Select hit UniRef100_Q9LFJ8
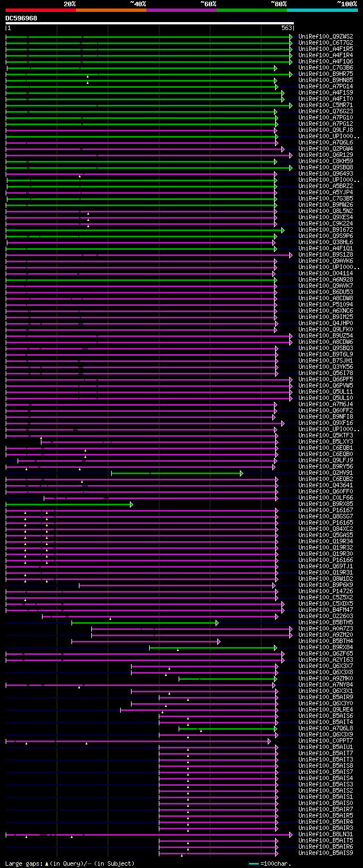Screen dimensions: 363x868 (x=326, y=130)
